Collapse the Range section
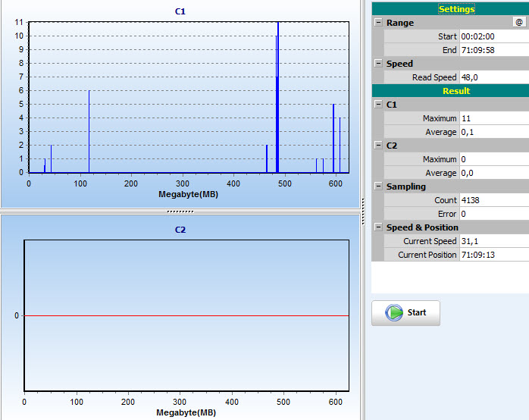 (378, 22)
